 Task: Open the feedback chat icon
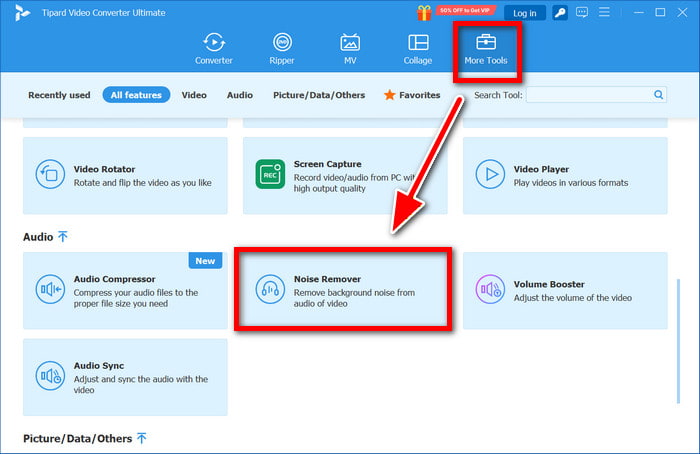point(585,13)
